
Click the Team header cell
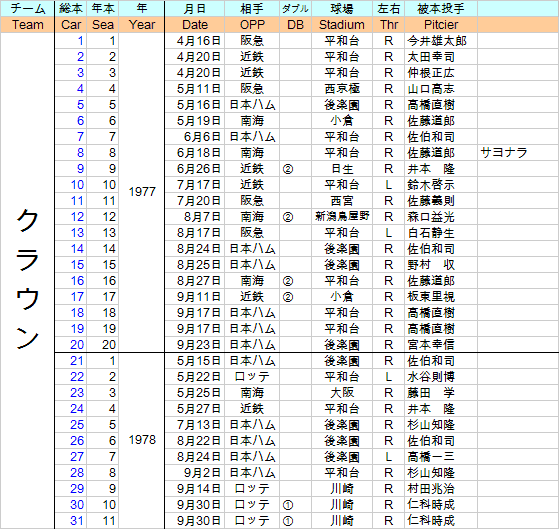pyautogui.click(x=27, y=25)
